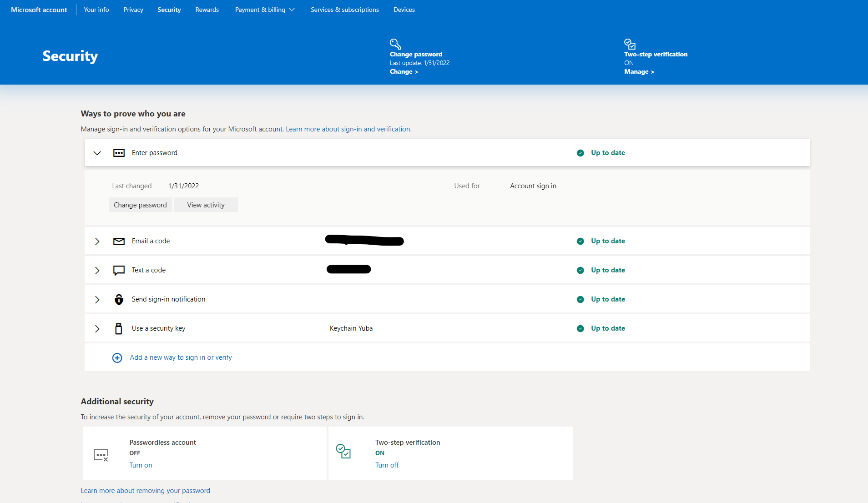
Task: Collapse the Enter password section
Action: tap(97, 153)
